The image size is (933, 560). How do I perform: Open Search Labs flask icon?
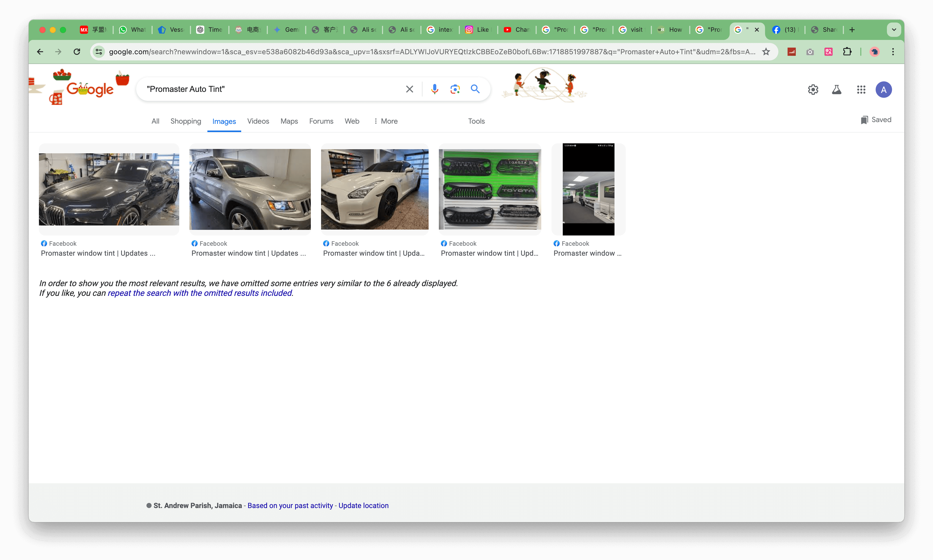click(837, 89)
